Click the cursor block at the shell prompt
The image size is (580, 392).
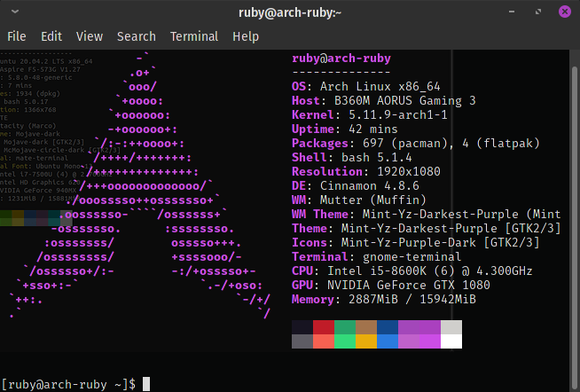[x=146, y=383]
